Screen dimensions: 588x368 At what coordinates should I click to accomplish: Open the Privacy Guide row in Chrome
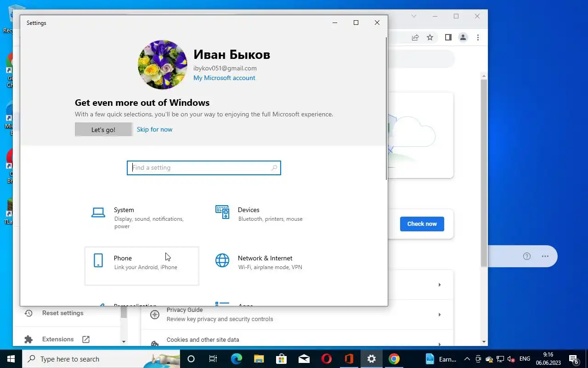(x=297, y=315)
